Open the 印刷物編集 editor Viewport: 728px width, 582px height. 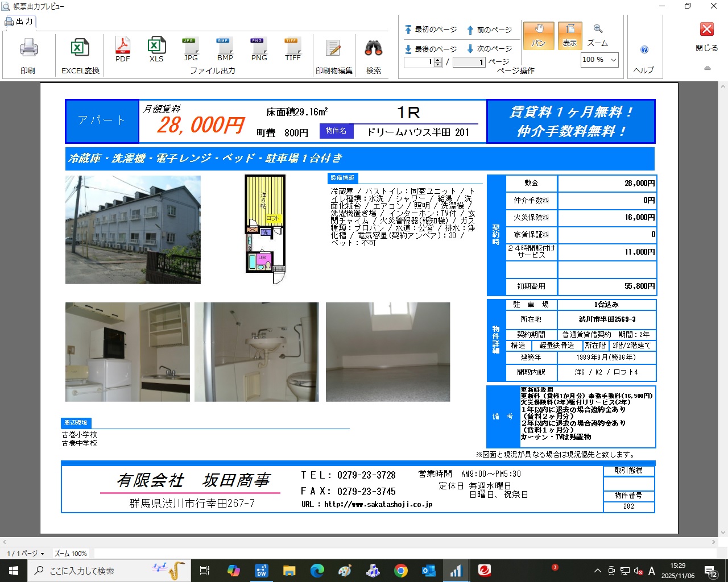tap(334, 49)
